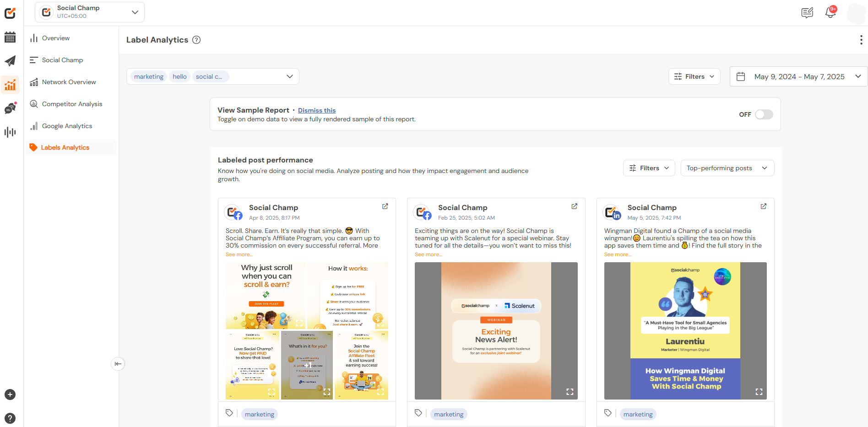
Task: Click See more on May 5 post
Action: point(618,254)
